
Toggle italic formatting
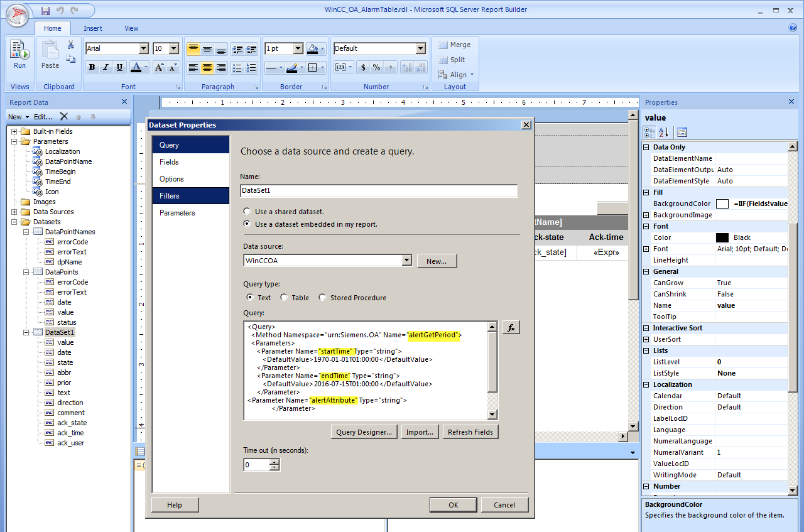coord(106,68)
